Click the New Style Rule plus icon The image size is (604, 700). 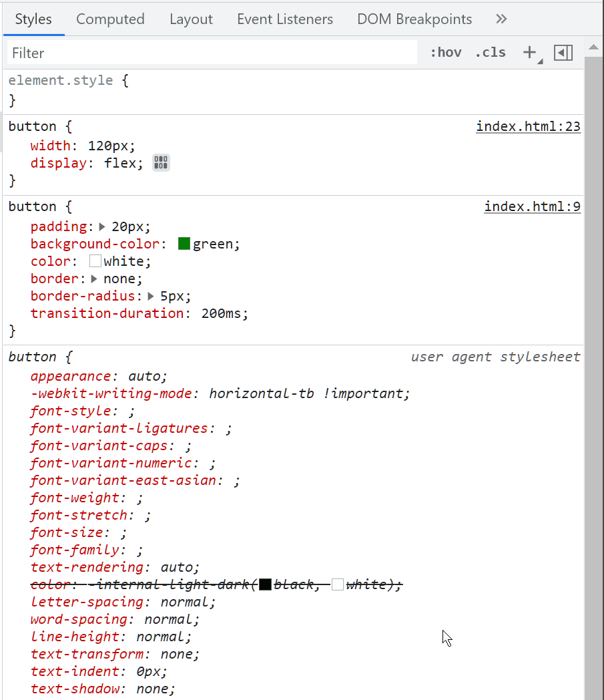click(530, 53)
